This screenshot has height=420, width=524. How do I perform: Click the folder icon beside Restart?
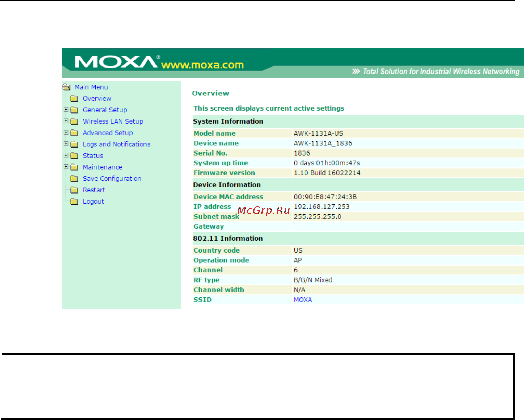(74, 190)
